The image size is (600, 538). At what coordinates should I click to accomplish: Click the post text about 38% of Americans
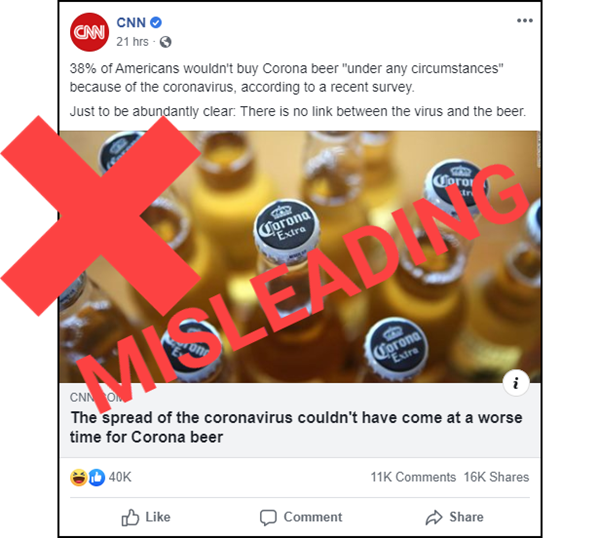pos(287,78)
